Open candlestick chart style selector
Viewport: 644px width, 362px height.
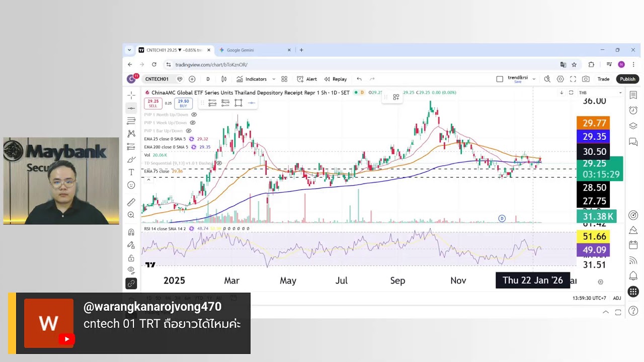[x=224, y=79]
